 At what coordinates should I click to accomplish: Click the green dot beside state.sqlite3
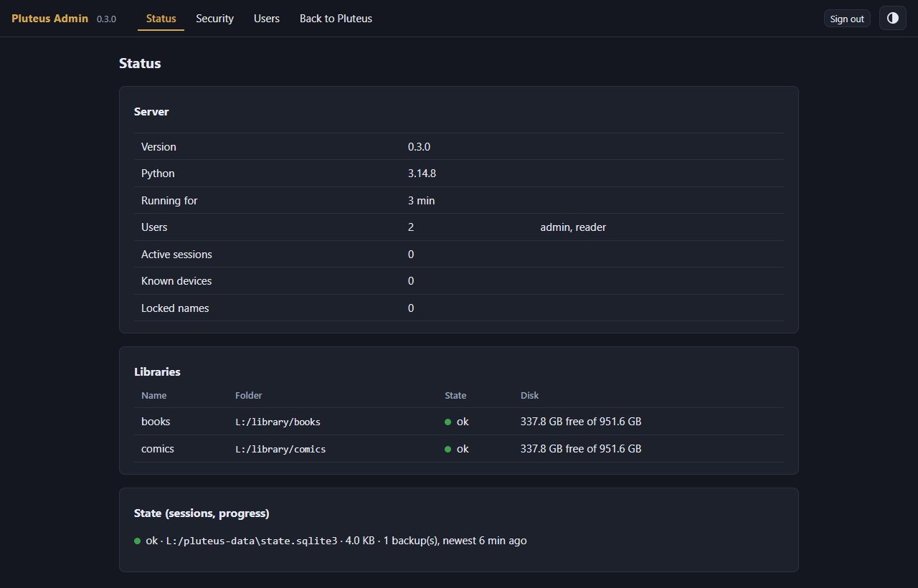pyautogui.click(x=138, y=541)
